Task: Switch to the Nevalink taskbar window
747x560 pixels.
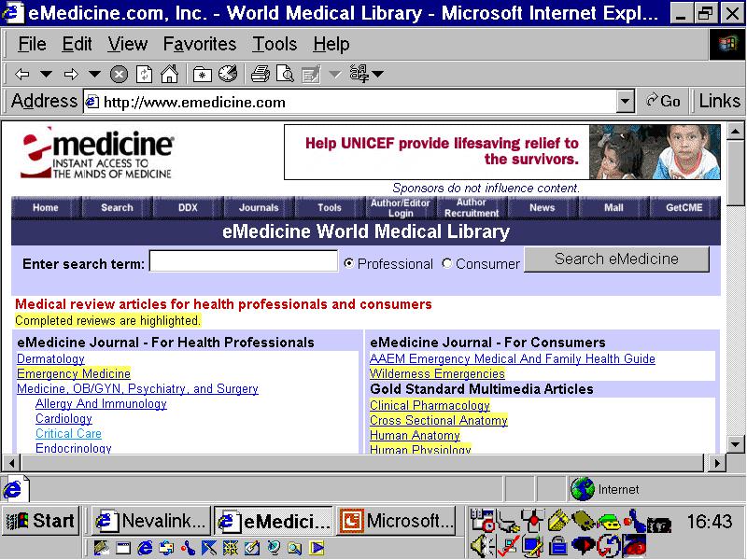Action: 151,521
